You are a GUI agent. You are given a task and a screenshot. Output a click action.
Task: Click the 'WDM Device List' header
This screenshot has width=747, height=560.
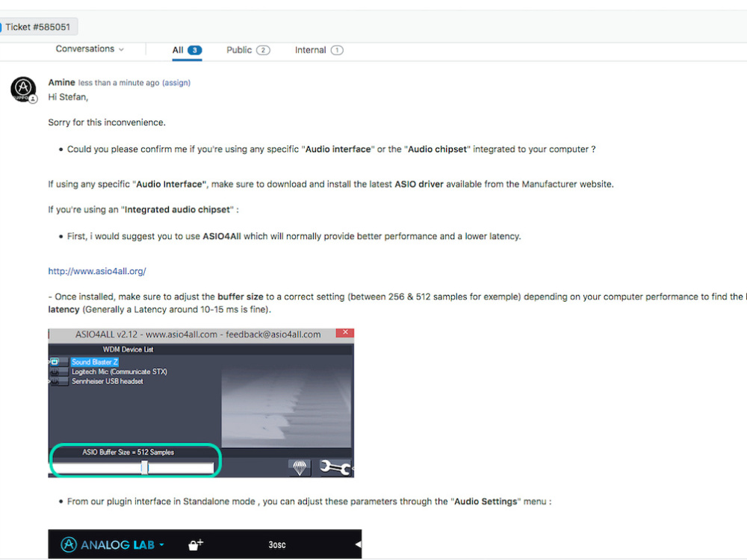pyautogui.click(x=128, y=349)
